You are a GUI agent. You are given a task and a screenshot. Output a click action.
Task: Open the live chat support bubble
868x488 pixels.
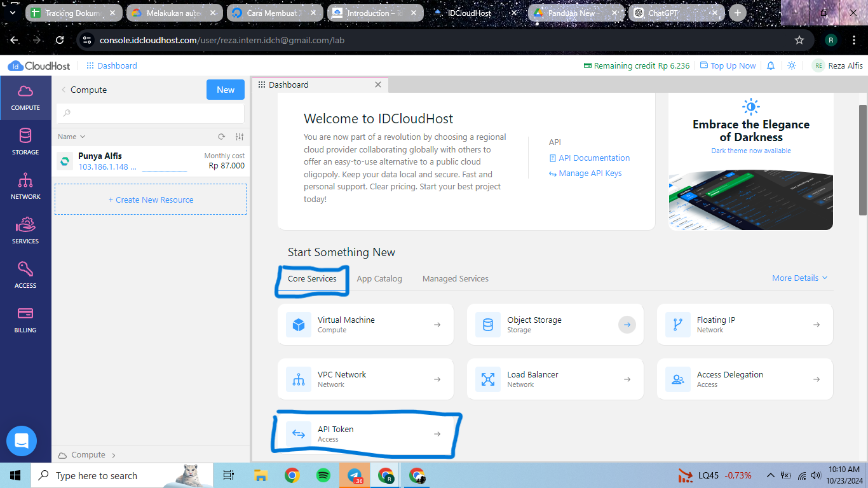point(22,441)
